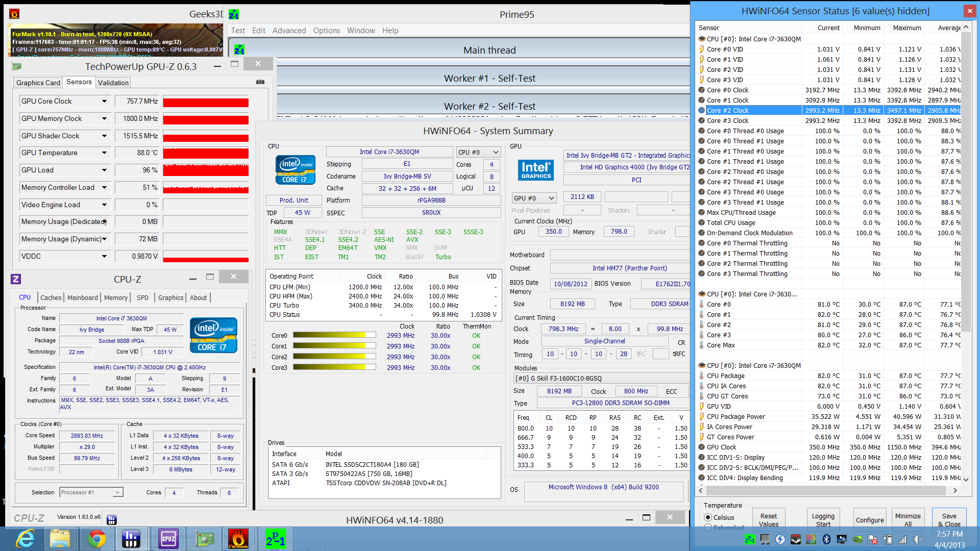The width and height of the screenshot is (980, 551).
Task: Open the GPU Load sensor dropdown
Action: tap(105, 170)
